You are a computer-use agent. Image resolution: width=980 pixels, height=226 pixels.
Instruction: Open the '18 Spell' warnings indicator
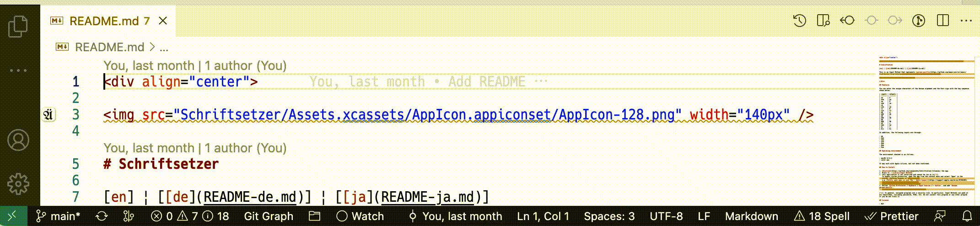point(822,216)
